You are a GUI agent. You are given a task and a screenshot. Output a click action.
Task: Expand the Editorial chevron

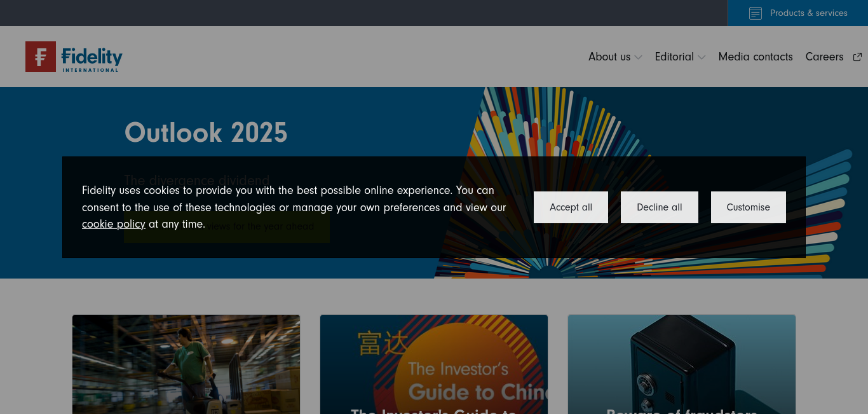pyautogui.click(x=702, y=57)
